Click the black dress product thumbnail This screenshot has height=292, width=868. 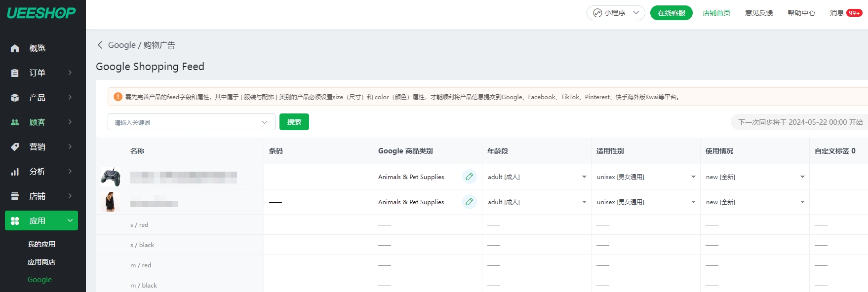[x=111, y=202]
